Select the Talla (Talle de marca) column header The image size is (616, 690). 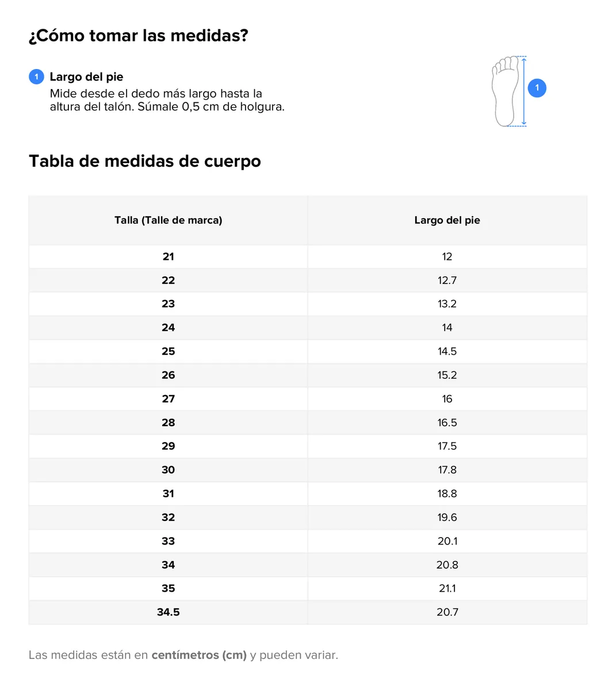[x=169, y=220]
